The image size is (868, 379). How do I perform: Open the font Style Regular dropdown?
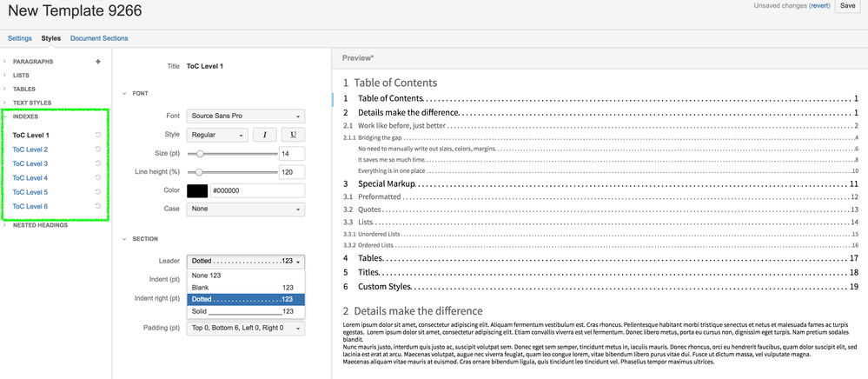coord(217,135)
